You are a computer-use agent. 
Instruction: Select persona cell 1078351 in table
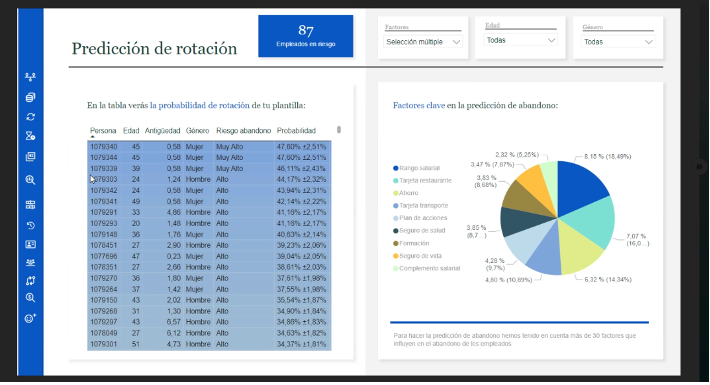click(x=103, y=267)
